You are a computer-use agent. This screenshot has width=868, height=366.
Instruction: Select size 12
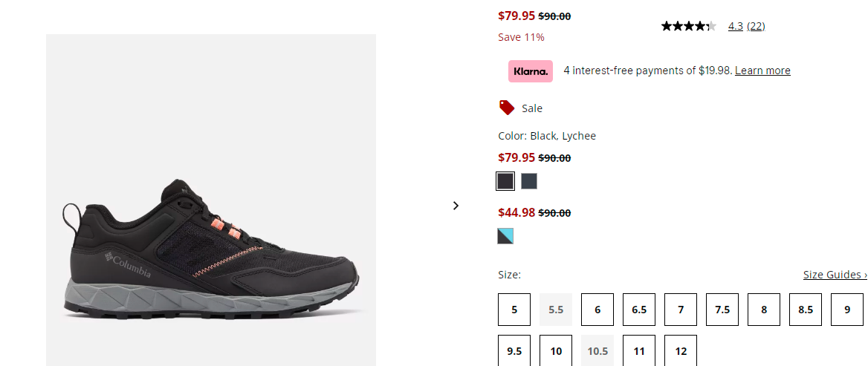click(681, 350)
